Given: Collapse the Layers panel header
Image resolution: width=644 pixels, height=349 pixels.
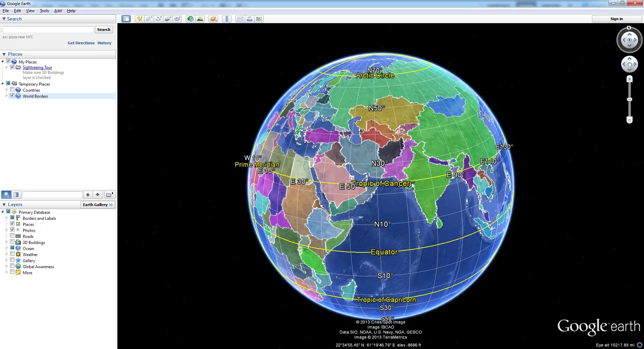Looking at the screenshot, I should click(x=40, y=204).
